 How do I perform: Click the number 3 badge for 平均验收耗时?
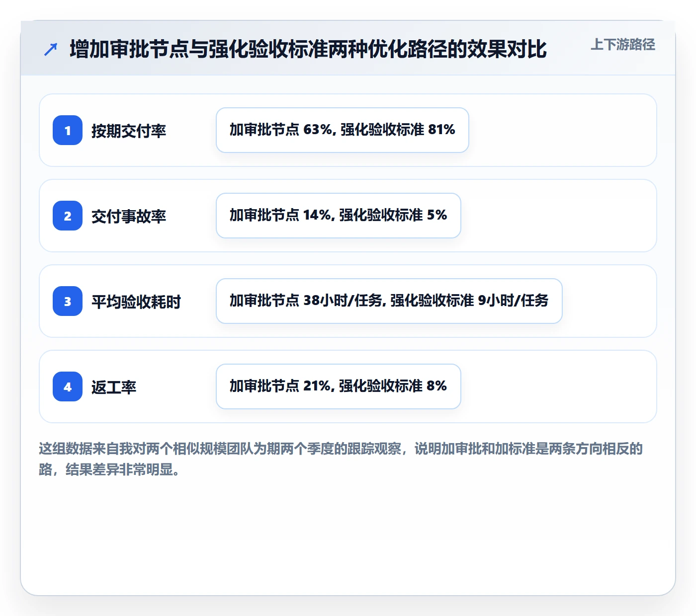click(68, 301)
